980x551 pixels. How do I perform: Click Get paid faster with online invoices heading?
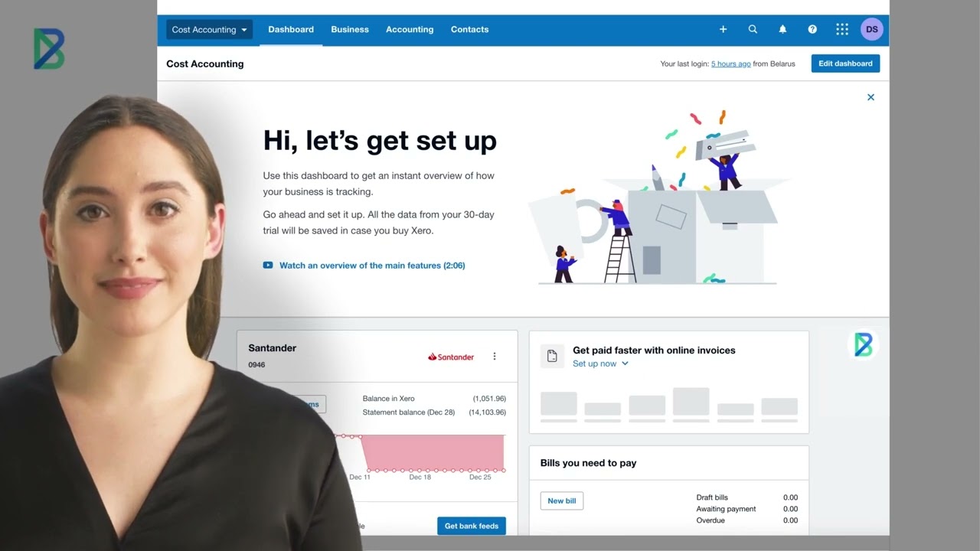click(654, 350)
